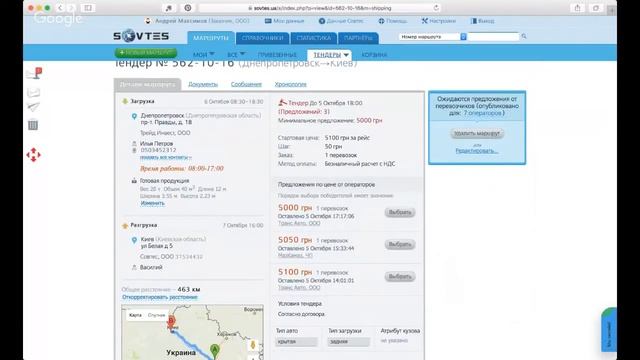Click the SOVTES logo

click(x=141, y=36)
